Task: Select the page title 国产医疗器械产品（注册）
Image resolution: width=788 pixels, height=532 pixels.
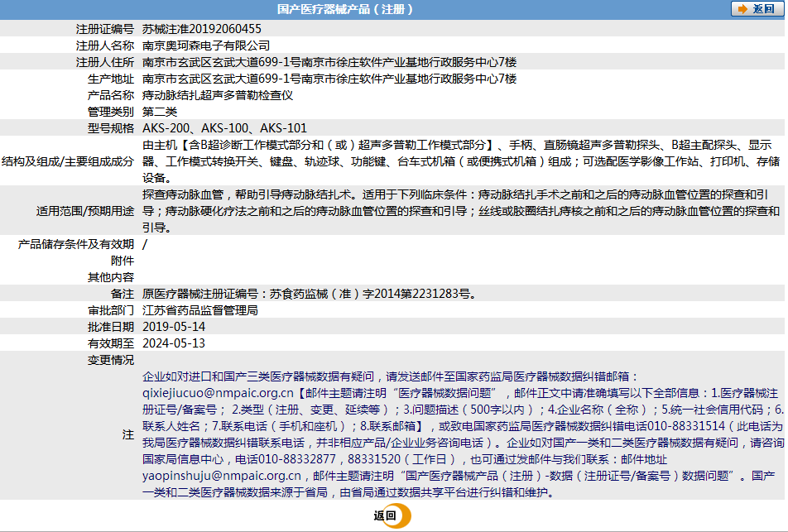Action: click(x=344, y=9)
